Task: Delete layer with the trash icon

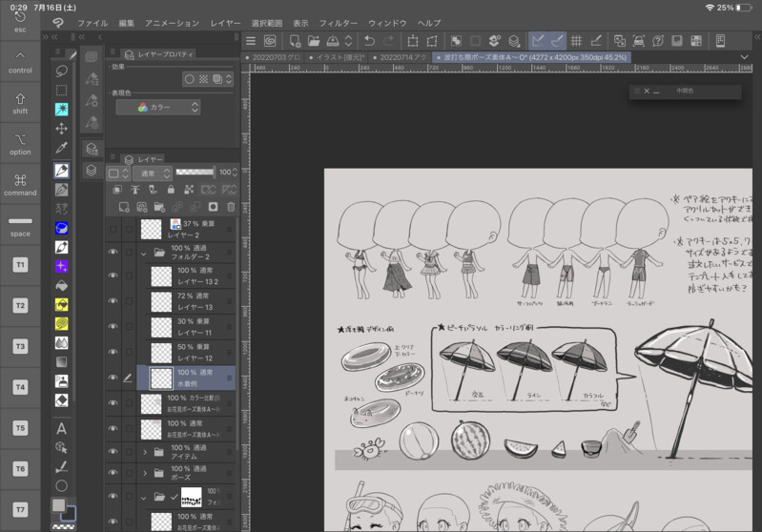Action: pos(230,207)
